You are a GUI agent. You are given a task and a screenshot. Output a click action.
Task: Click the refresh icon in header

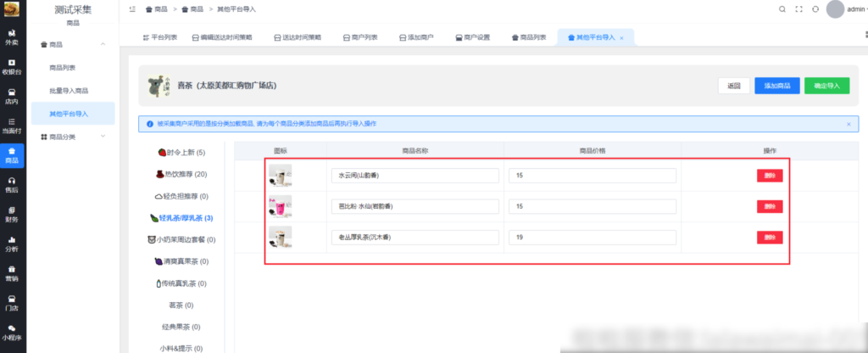tap(815, 9)
